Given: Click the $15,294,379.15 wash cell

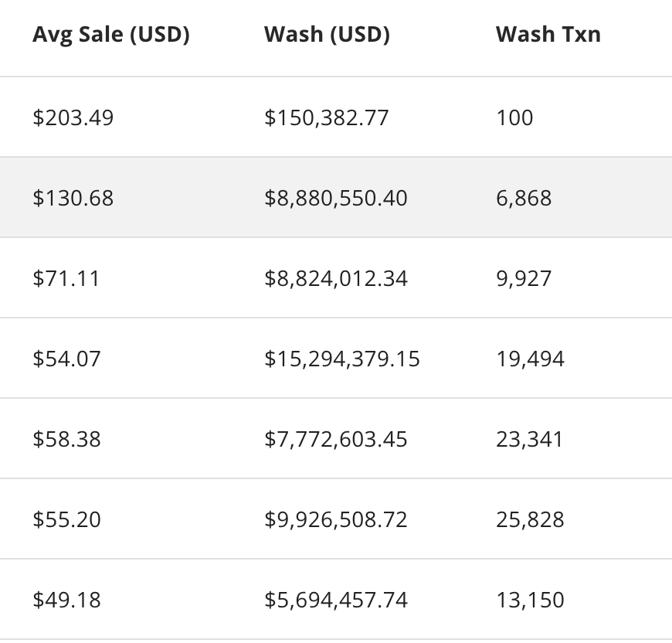Looking at the screenshot, I should pyautogui.click(x=342, y=359).
